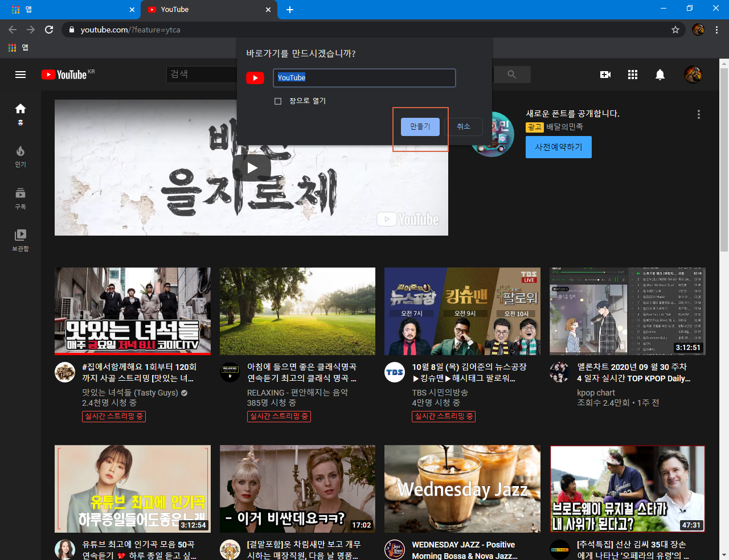The image size is (729, 560).
Task: Play the 을지로체 promo video
Action: point(251,168)
